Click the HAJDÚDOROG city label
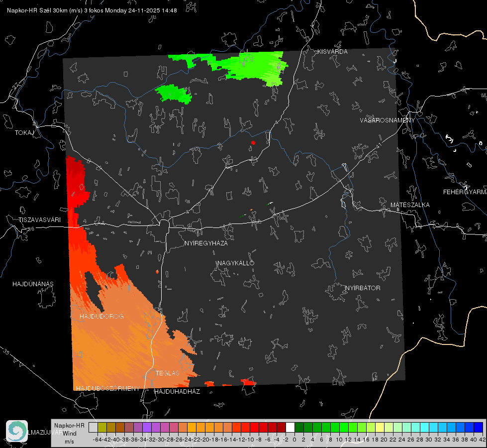Image resolution: width=487 pixels, height=448 pixels. [101, 316]
